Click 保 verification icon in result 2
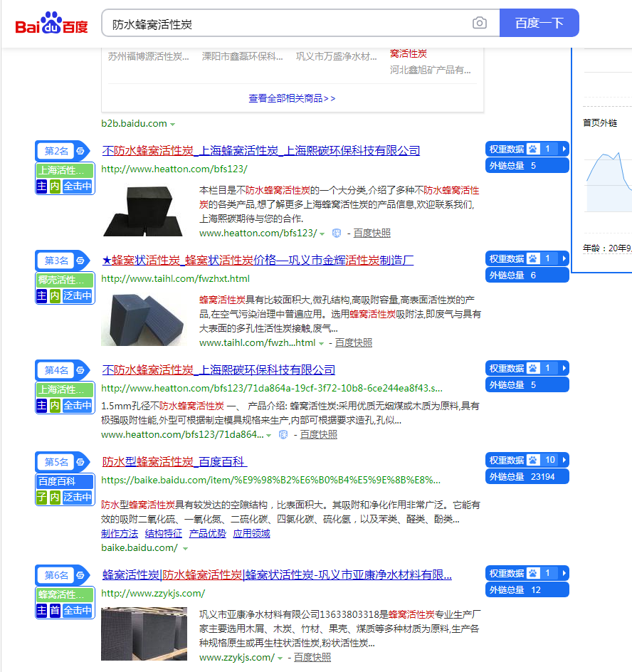 tap(337, 233)
